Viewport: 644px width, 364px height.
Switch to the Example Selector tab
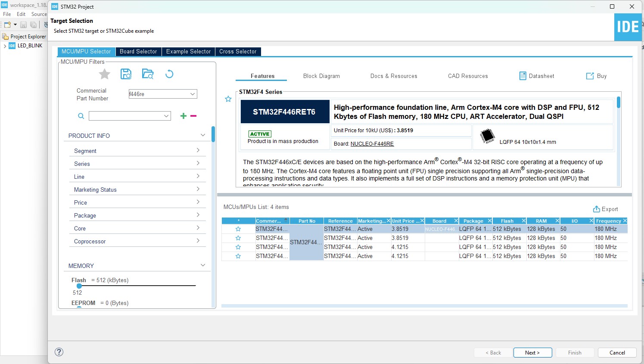189,52
